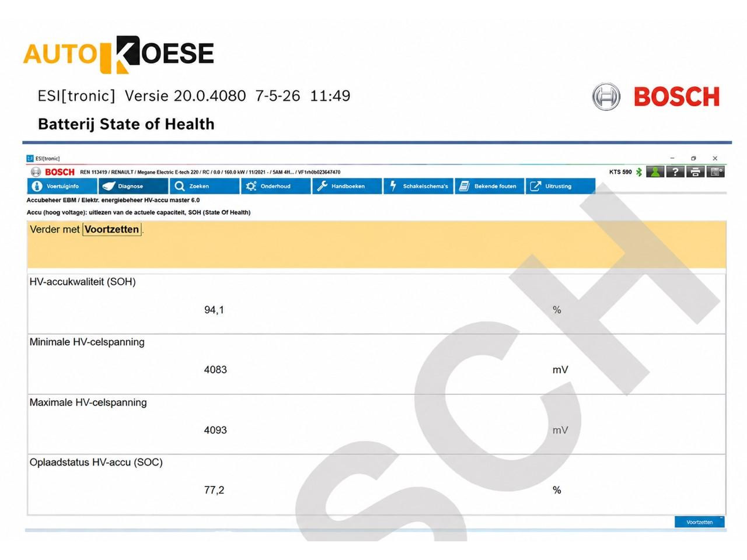
Task: Switch to the Voertuiginfo tab
Action: 62,186
